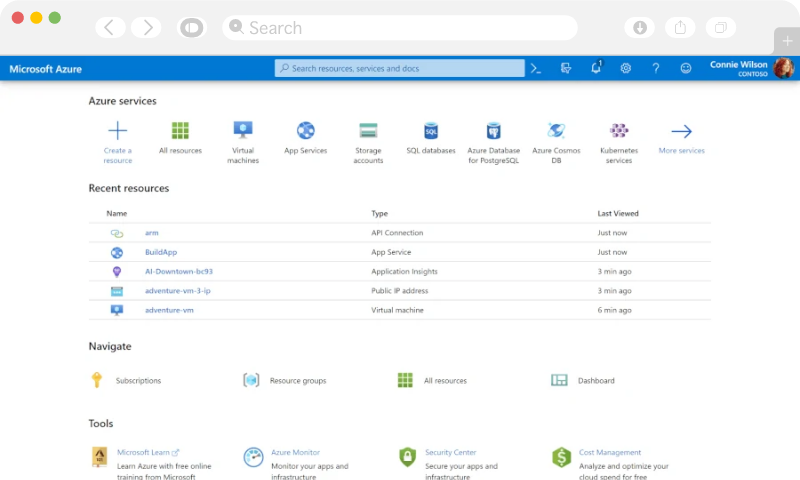Screen dimensions: 800x480
Task: Open Azure Cosmos DB service
Action: [x=556, y=131]
